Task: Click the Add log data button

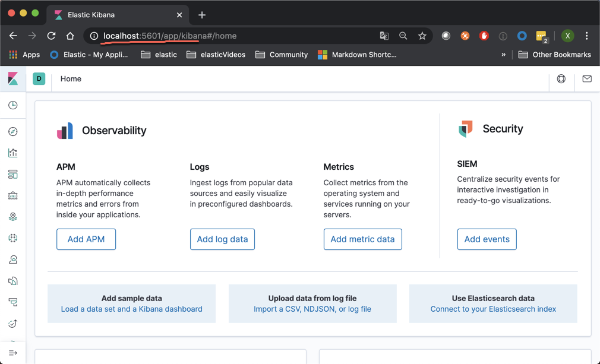Action: [x=222, y=239]
